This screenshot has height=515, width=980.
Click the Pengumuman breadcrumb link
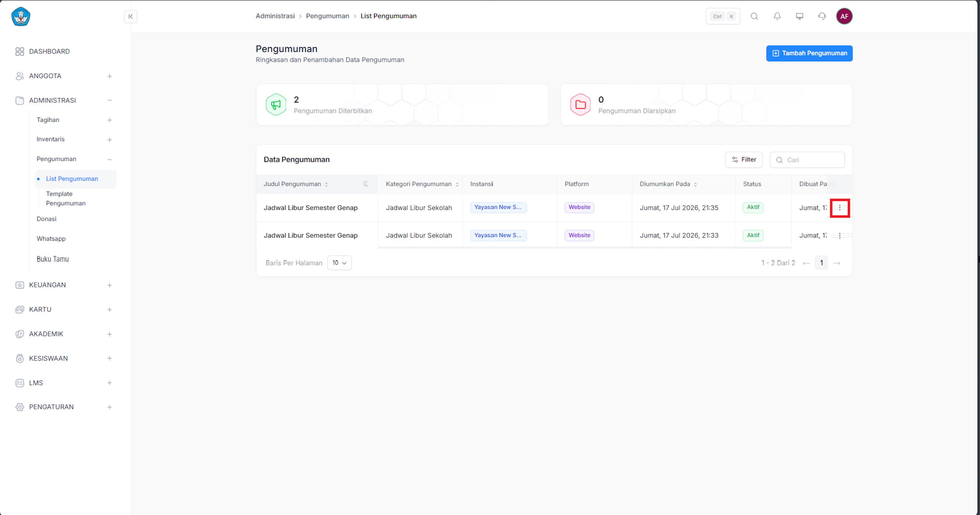(x=327, y=16)
